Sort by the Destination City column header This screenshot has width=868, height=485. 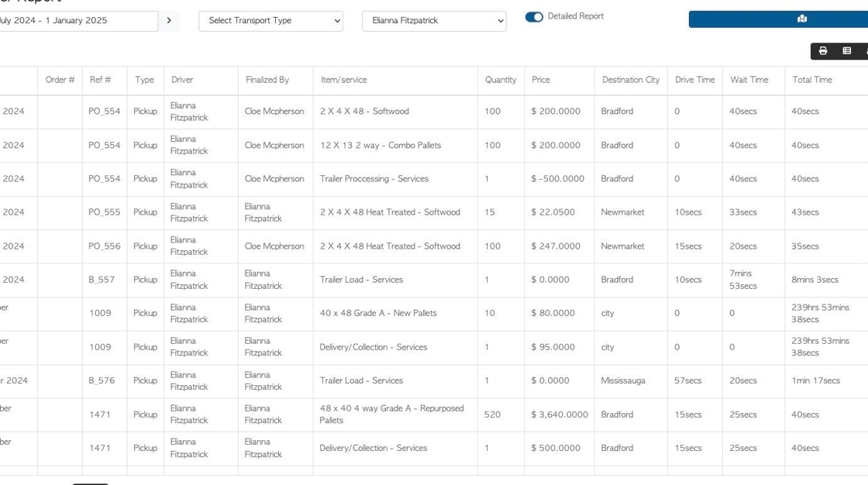coord(631,80)
